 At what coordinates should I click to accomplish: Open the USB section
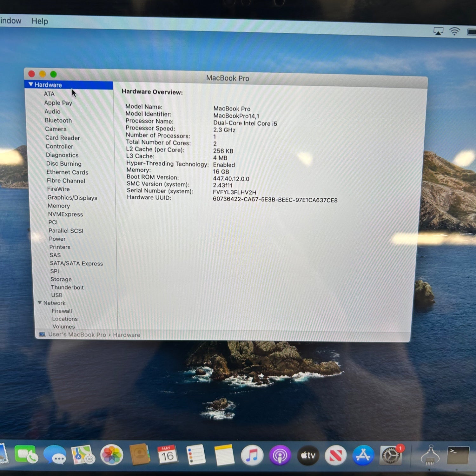(x=57, y=295)
